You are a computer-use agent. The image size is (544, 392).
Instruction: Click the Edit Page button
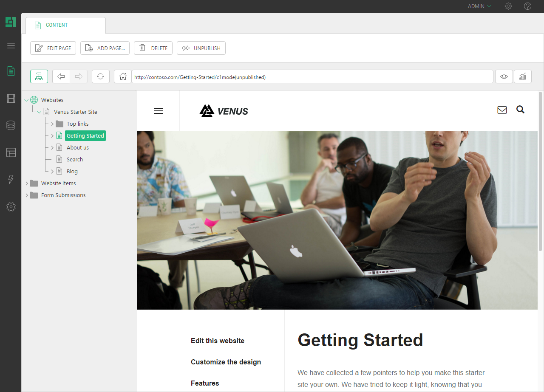click(x=53, y=48)
